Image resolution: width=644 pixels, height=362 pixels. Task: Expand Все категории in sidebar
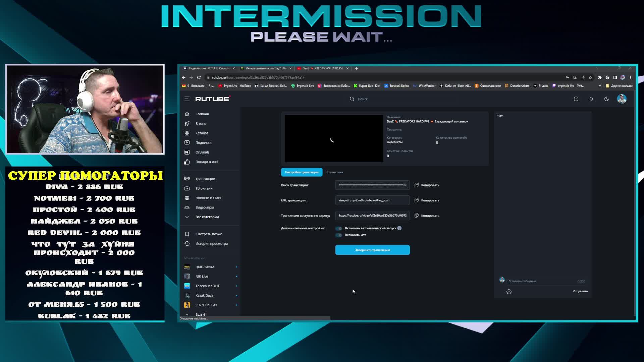(x=207, y=217)
